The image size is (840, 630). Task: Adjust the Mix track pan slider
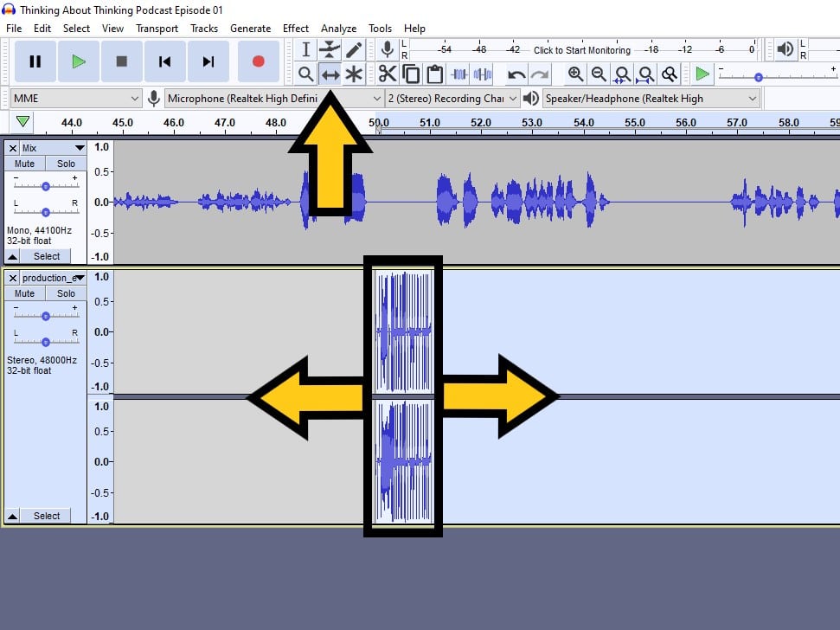coord(46,212)
